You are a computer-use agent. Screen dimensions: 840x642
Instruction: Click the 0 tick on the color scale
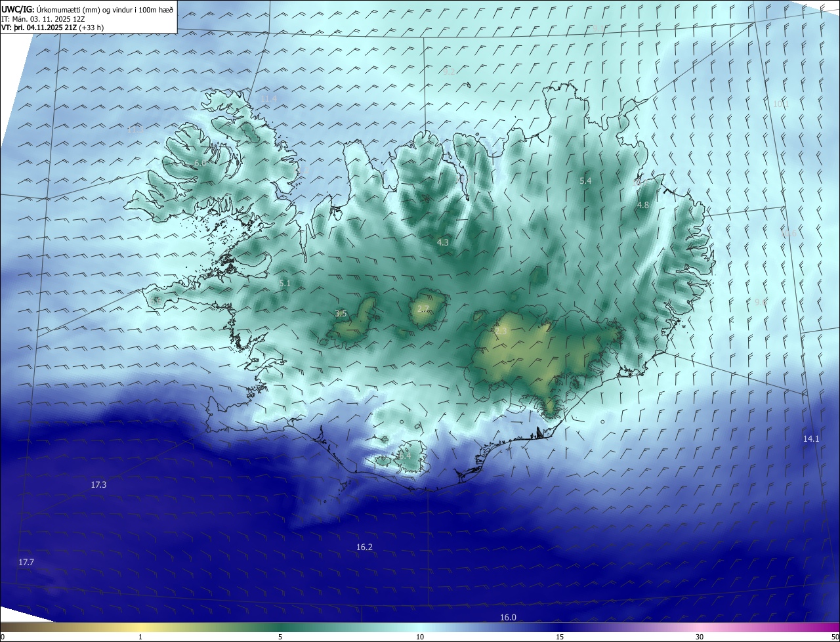[3, 637]
